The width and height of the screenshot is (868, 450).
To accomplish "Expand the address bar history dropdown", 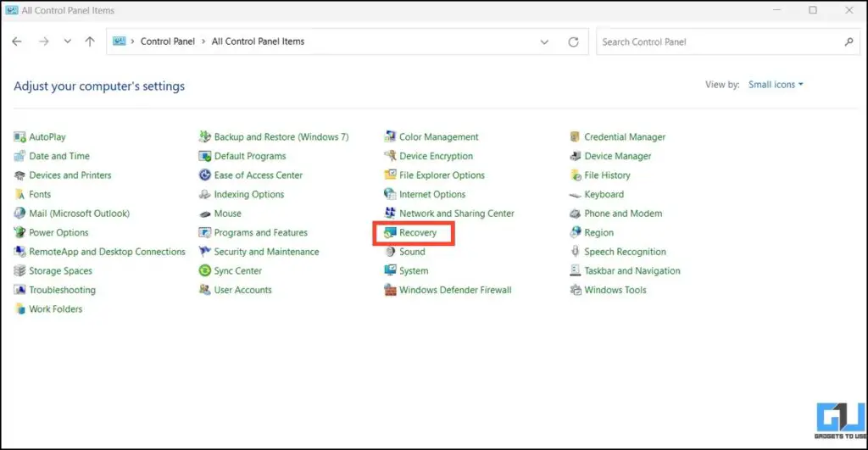I will [x=544, y=42].
